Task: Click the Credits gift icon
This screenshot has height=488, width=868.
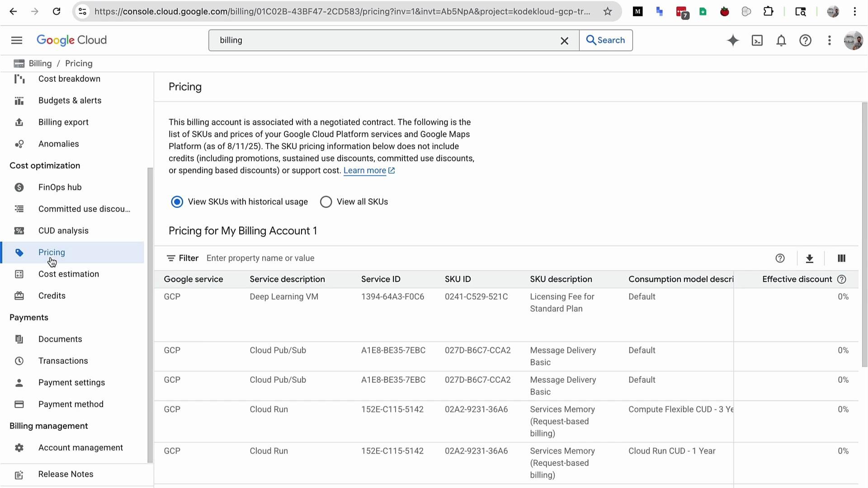Action: [19, 296]
